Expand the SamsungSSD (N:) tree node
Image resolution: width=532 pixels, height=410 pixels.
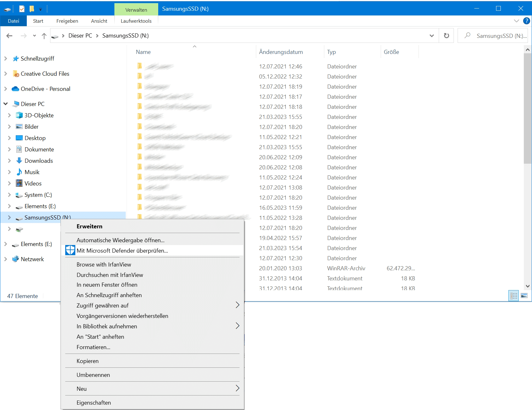pos(9,218)
